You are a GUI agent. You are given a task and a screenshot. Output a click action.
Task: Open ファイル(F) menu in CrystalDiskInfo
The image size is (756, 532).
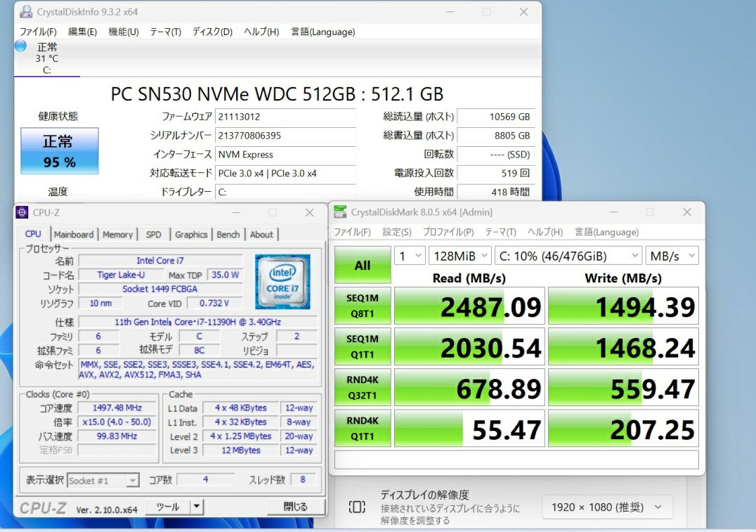[38, 32]
